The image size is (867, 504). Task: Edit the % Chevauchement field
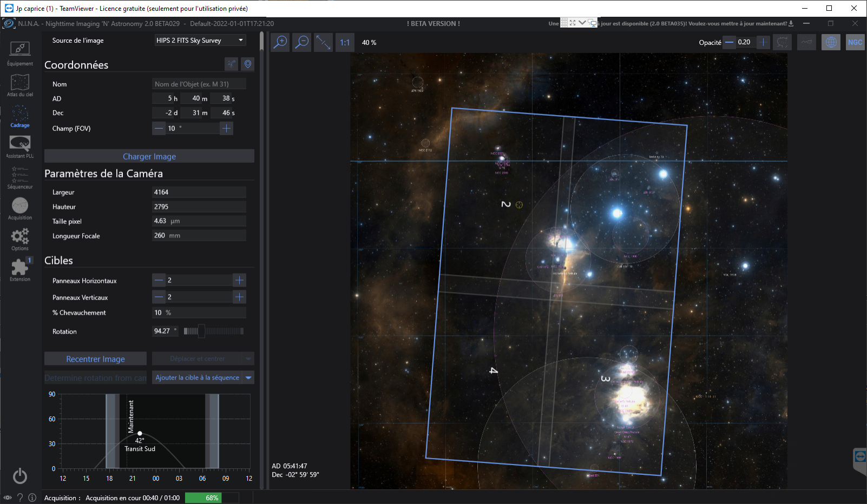pos(199,313)
